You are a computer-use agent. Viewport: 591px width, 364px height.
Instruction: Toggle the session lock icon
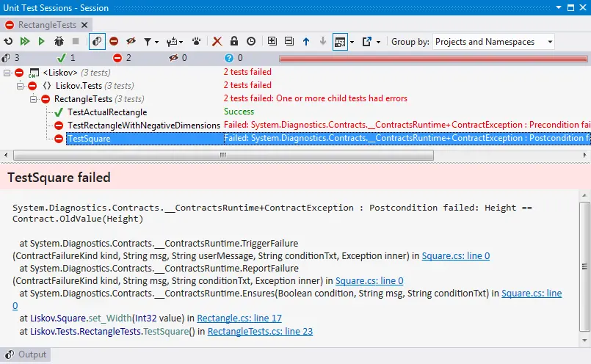234,41
